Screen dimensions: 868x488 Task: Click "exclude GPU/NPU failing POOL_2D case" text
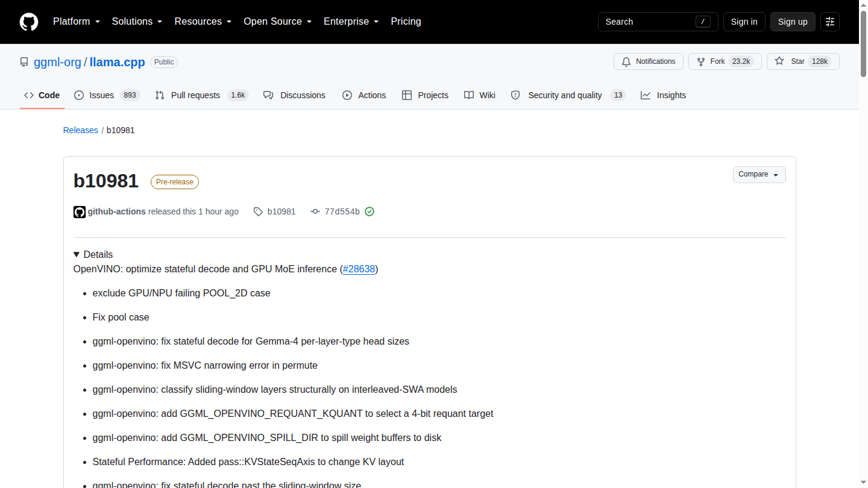[181, 293]
